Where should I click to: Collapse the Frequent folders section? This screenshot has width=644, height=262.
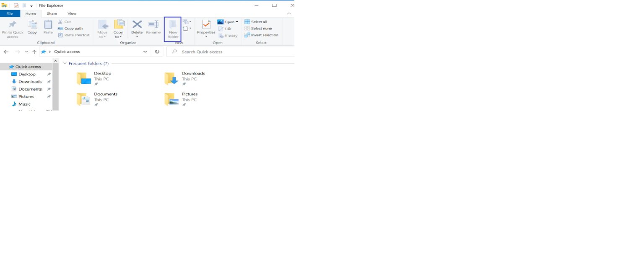tap(65, 63)
